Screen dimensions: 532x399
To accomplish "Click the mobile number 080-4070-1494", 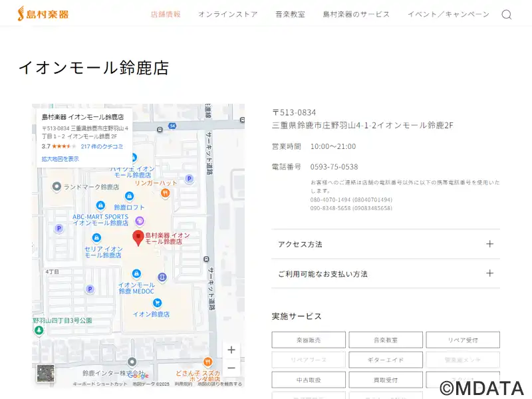I will coord(351,200).
